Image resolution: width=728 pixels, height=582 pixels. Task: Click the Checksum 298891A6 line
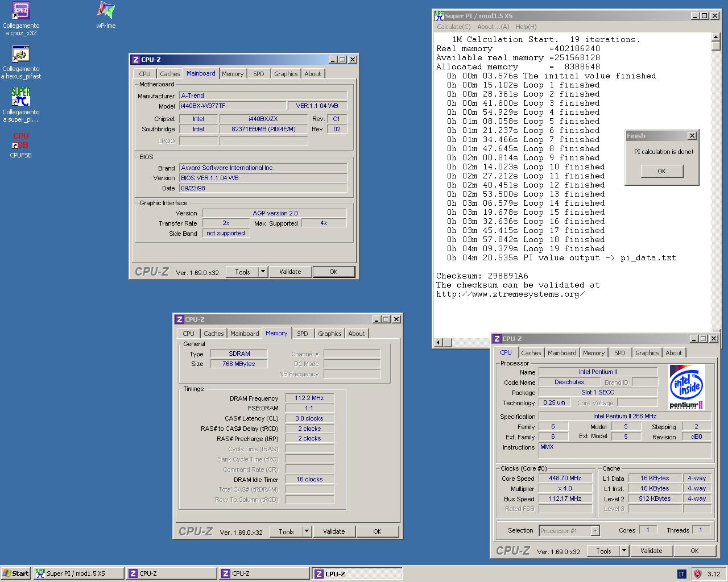point(482,276)
